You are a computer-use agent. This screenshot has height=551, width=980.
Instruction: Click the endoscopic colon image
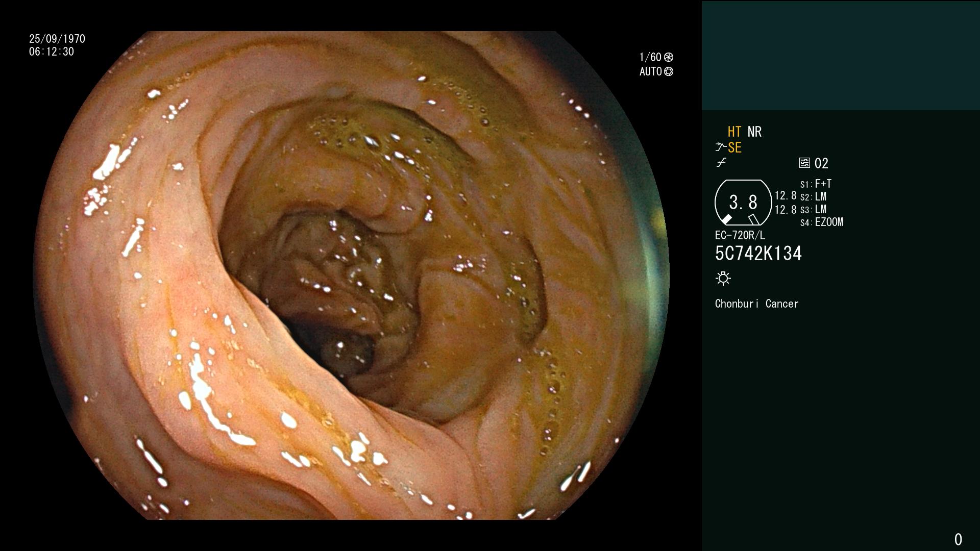coord(351,275)
